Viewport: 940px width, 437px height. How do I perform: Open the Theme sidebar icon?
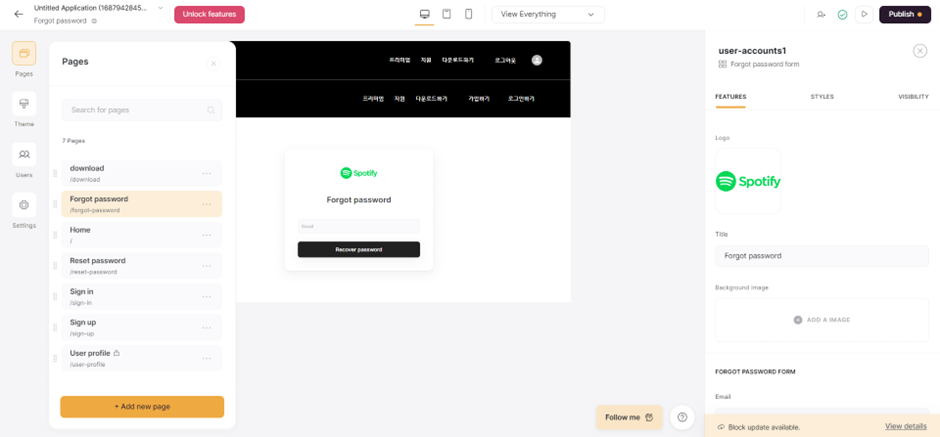coord(24,104)
